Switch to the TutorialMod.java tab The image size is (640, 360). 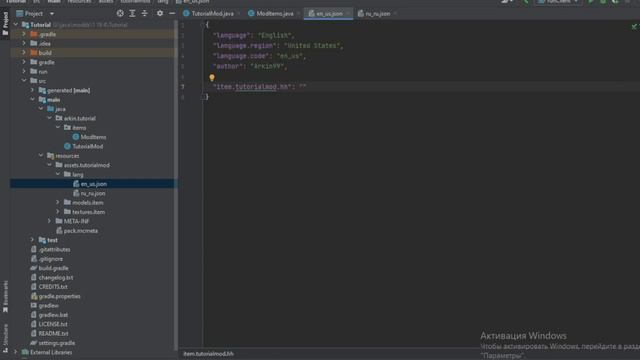point(212,14)
